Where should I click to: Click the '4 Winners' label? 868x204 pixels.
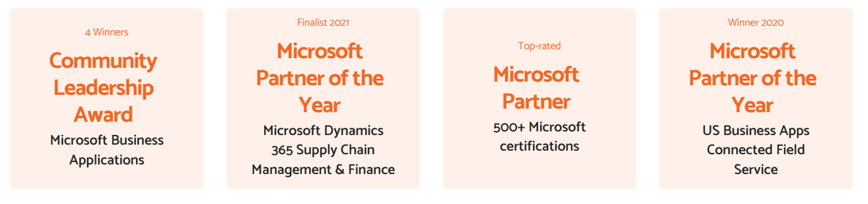(106, 32)
